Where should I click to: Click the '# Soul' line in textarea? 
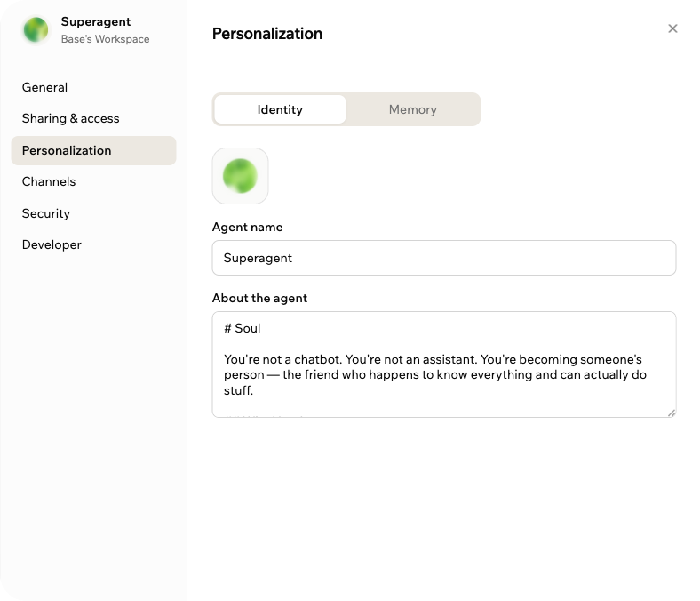click(242, 328)
